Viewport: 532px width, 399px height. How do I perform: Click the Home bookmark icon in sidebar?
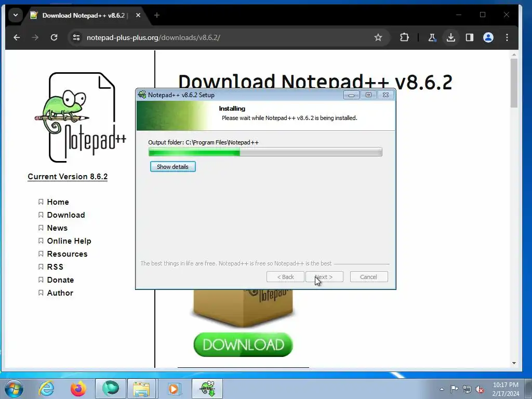tap(41, 202)
